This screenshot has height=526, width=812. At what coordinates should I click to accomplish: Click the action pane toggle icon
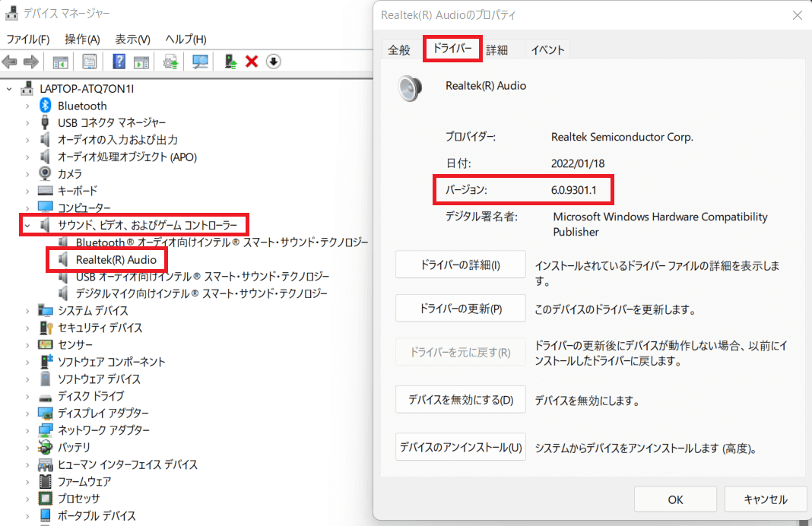click(141, 62)
